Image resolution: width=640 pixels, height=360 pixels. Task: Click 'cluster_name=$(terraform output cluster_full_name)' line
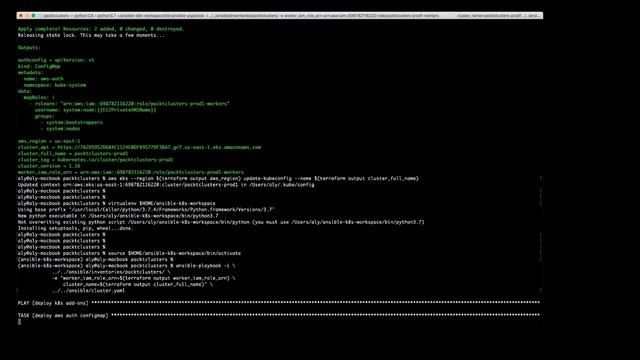(138, 284)
